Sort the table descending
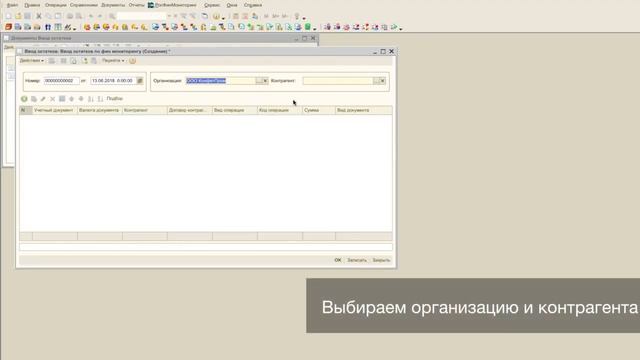 (100, 99)
